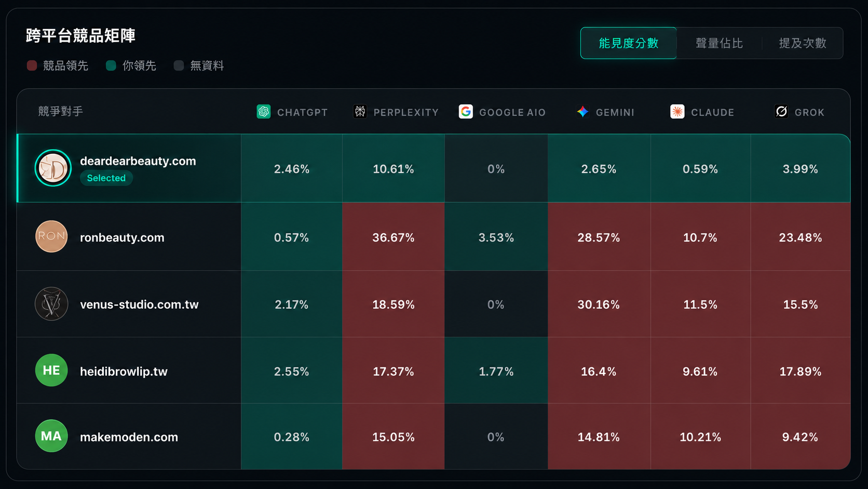Click the CLAUDE column header

[x=702, y=112]
